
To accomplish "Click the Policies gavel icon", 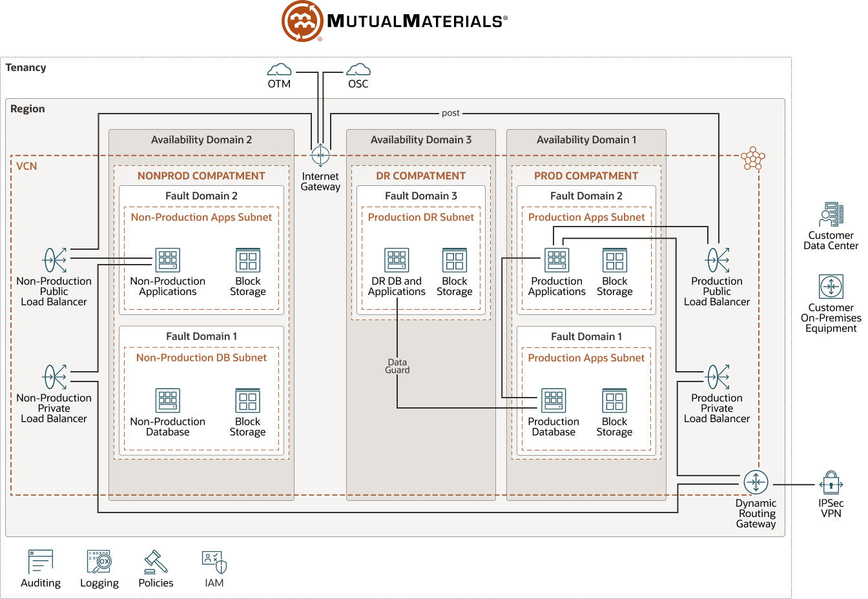I will pyautogui.click(x=155, y=558).
